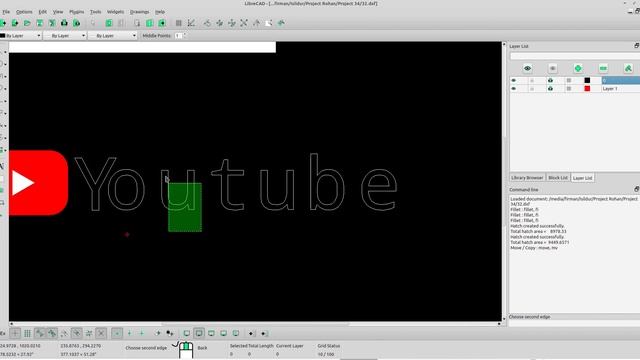The image size is (640, 360).
Task: Toggle construction layer for Layer 1
Action: [569, 89]
